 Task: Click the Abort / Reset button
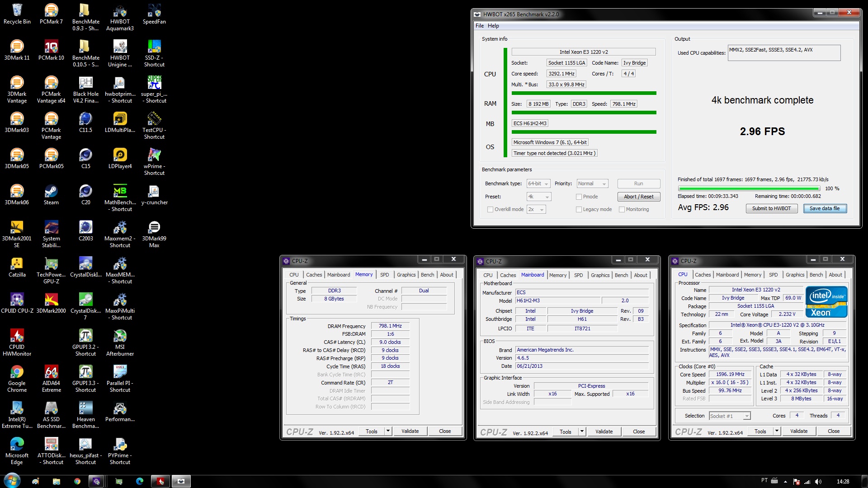(x=638, y=197)
